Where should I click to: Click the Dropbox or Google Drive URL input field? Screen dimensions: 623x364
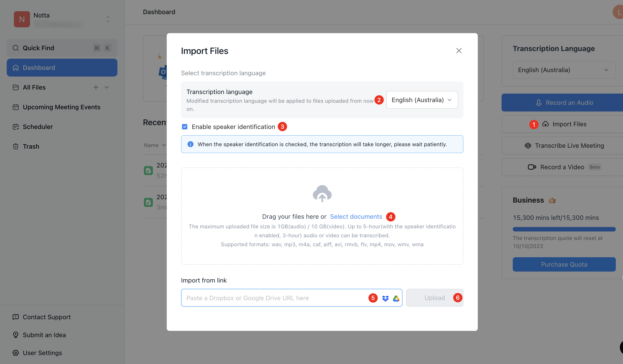(x=272, y=298)
